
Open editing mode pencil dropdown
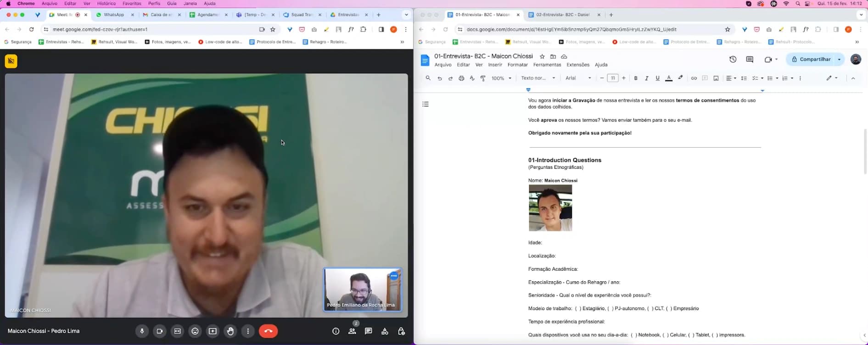832,78
